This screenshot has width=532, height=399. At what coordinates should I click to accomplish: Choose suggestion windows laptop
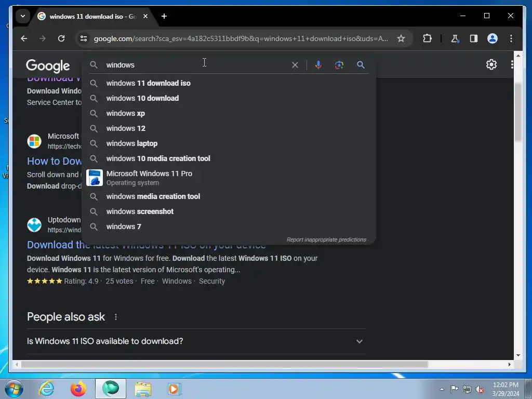(x=229, y=143)
